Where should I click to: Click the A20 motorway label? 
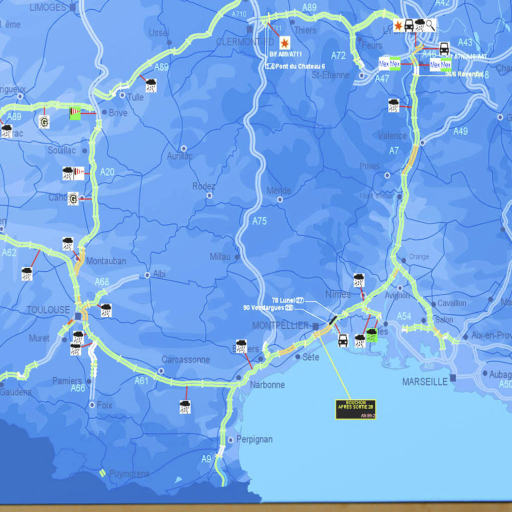(107, 172)
